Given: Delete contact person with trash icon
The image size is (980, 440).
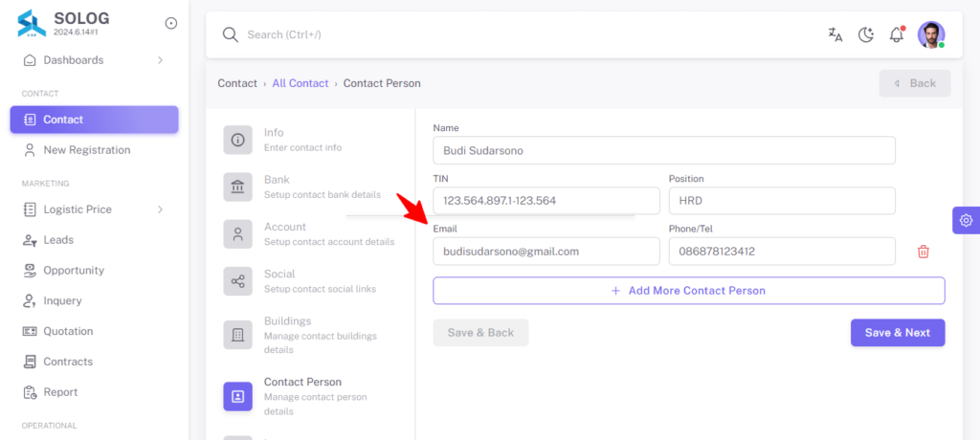Looking at the screenshot, I should (x=924, y=252).
